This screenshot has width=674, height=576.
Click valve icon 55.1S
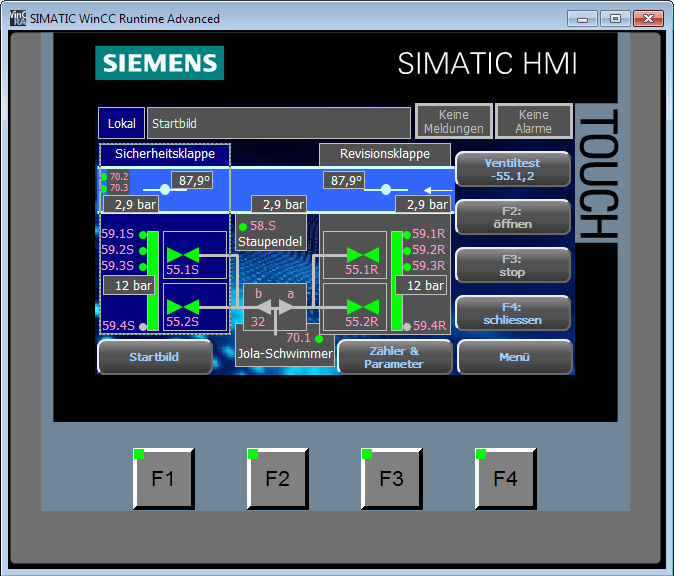coord(182,253)
